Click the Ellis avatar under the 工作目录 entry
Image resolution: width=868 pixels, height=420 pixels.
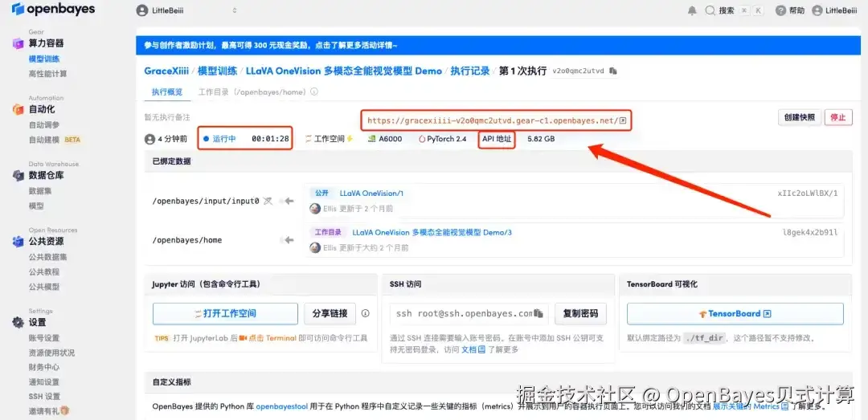pos(315,248)
